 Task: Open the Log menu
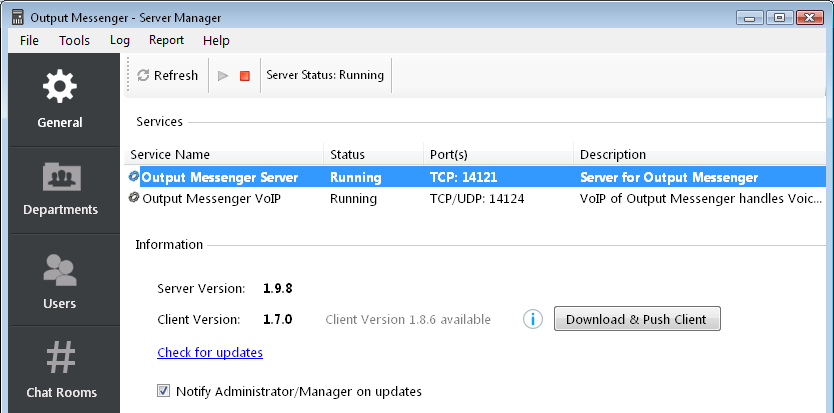(120, 40)
